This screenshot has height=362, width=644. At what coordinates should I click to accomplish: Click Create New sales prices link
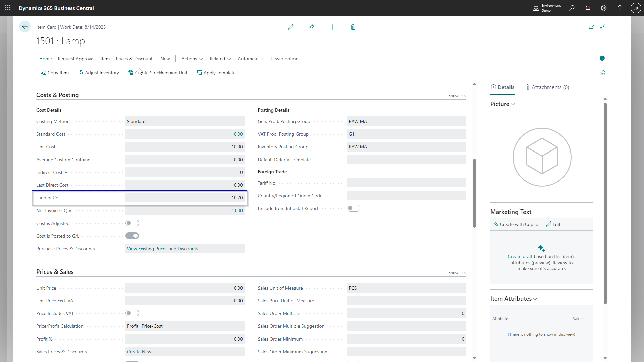[x=141, y=352]
